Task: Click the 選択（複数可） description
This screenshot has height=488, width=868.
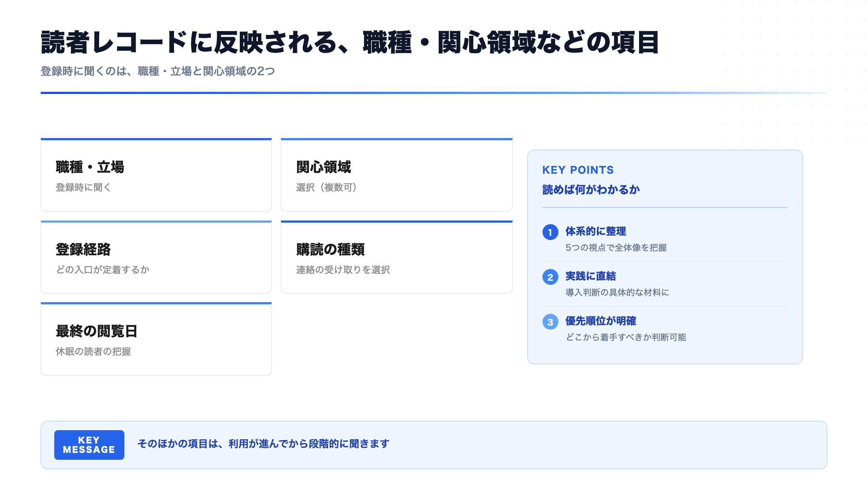Action: point(327,187)
